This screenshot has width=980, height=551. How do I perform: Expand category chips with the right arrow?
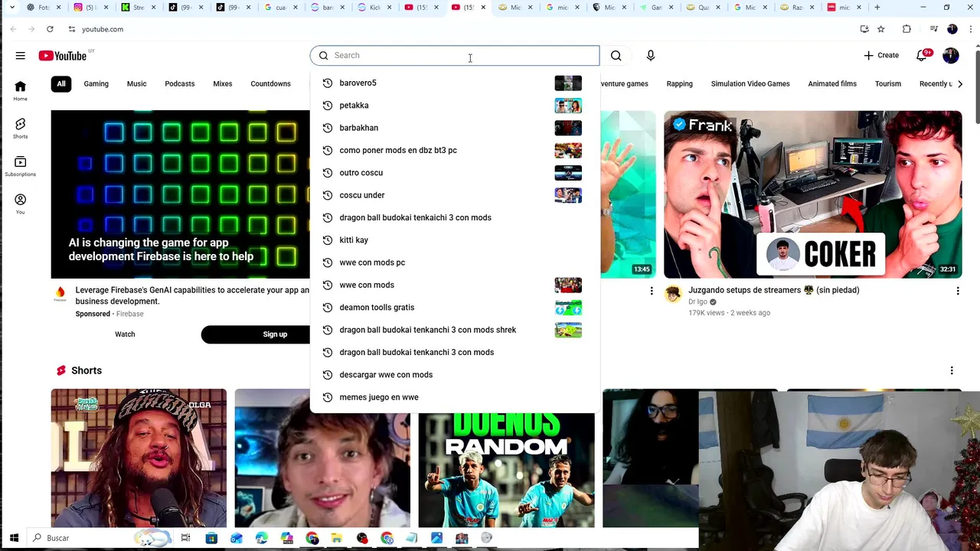[x=960, y=83]
